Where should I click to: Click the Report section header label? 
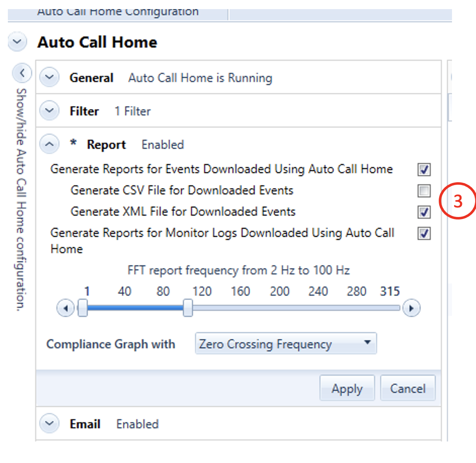pyautogui.click(x=106, y=145)
